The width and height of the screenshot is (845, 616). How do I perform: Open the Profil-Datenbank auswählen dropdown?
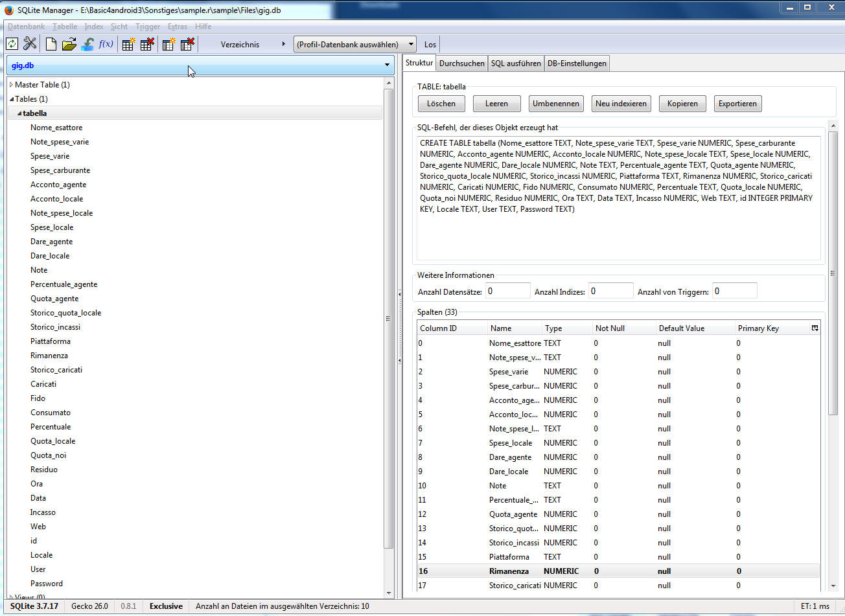point(355,45)
